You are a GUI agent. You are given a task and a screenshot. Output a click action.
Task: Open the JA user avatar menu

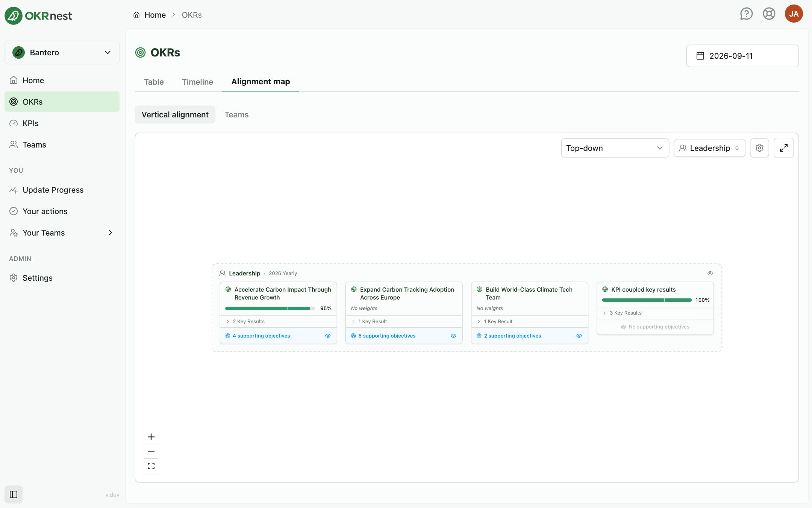(x=794, y=14)
